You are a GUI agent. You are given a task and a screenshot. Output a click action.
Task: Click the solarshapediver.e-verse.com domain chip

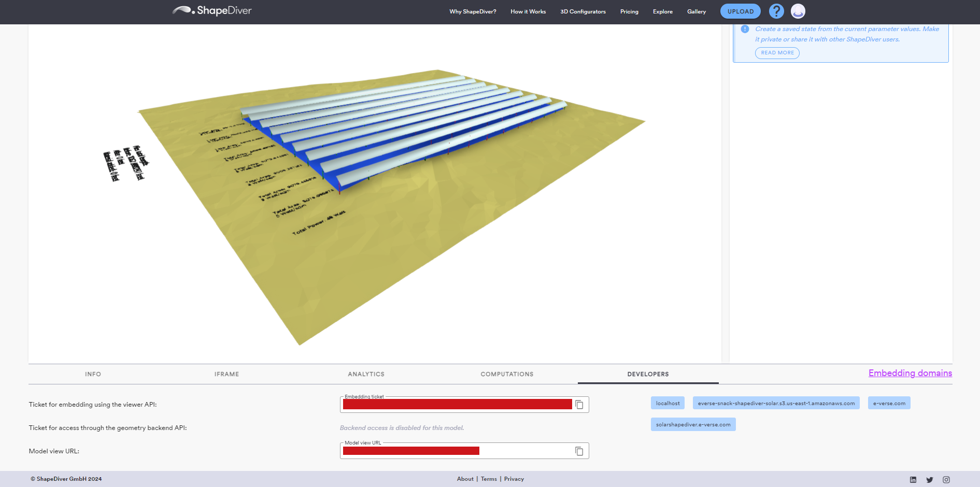[x=693, y=424]
